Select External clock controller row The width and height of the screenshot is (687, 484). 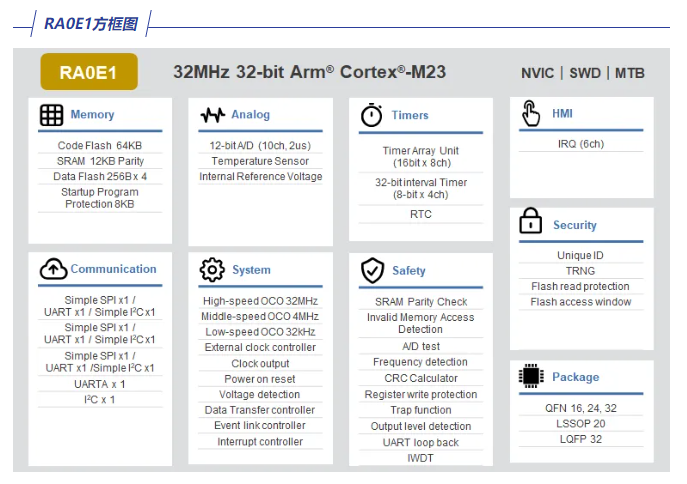pos(260,347)
